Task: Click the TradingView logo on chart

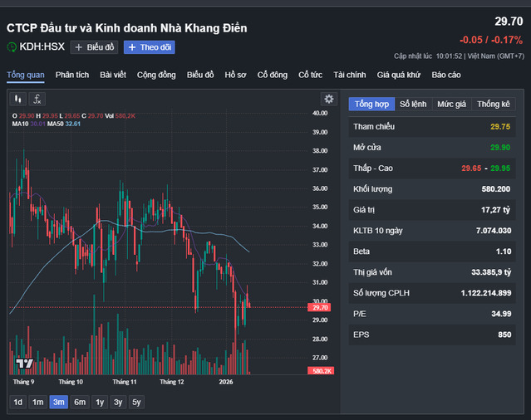Action: coord(25,364)
